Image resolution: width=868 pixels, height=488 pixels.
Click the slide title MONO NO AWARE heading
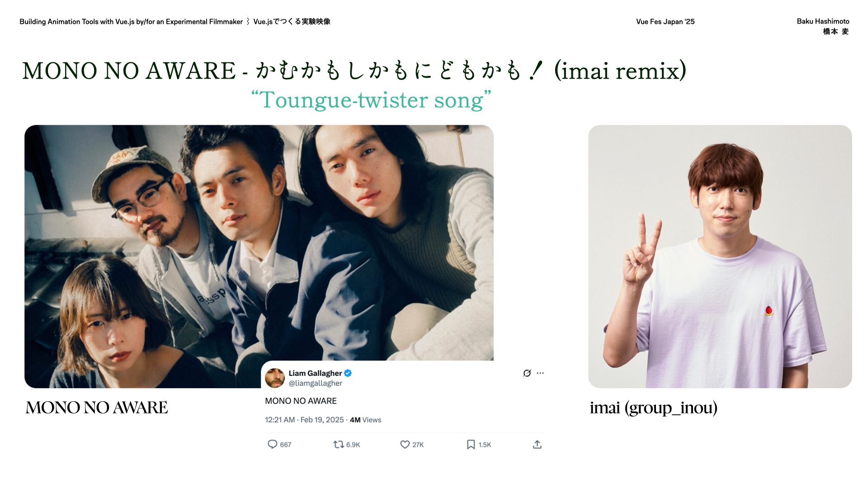[x=354, y=71]
